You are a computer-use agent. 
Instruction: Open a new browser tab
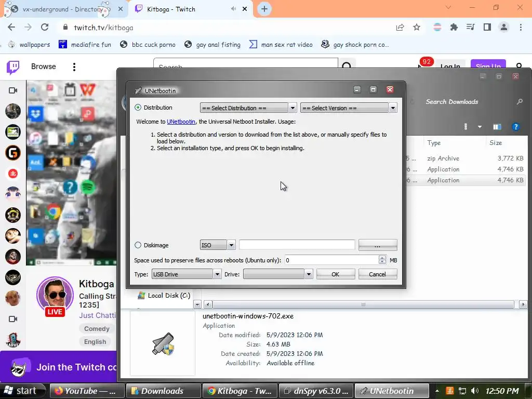tap(264, 9)
